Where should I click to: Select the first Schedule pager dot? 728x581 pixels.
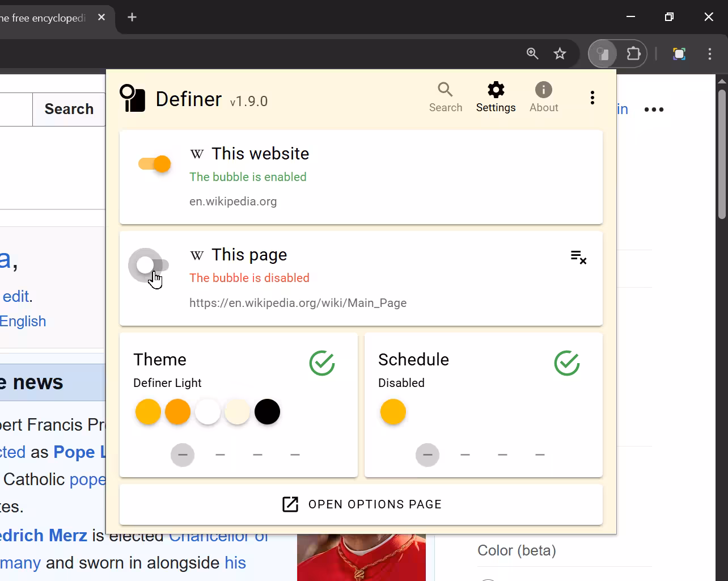[x=428, y=455]
